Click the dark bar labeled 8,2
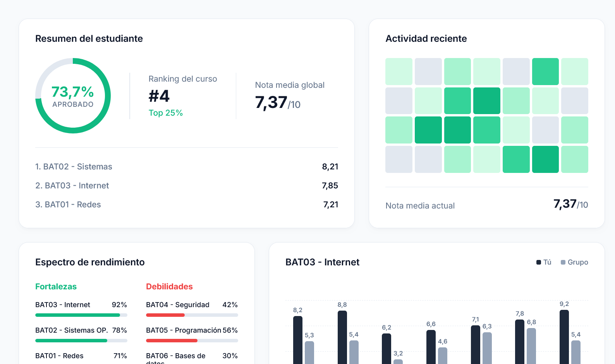Image resolution: width=615 pixels, height=364 pixels. [298, 340]
